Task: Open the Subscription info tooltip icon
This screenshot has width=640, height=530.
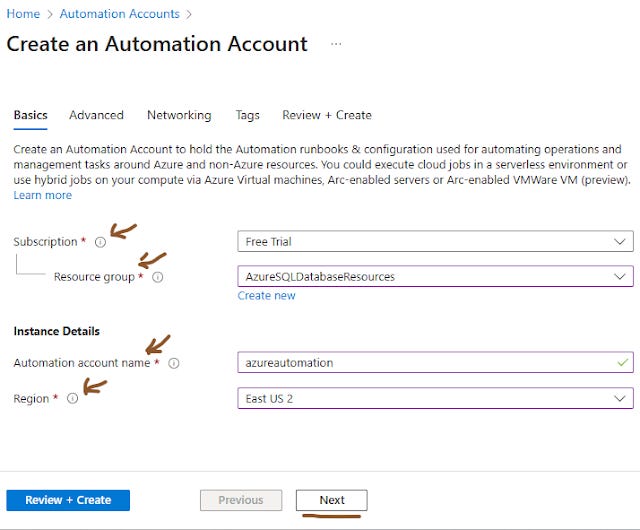Action: click(100, 242)
